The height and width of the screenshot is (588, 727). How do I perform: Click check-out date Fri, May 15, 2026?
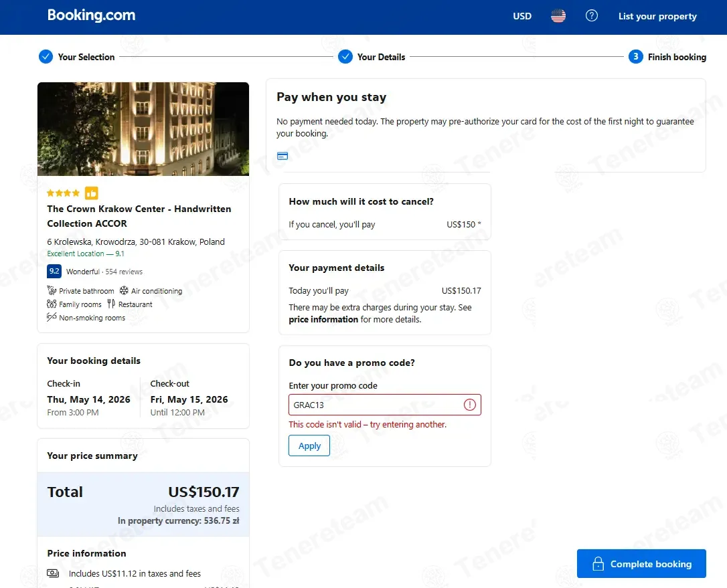click(x=189, y=399)
